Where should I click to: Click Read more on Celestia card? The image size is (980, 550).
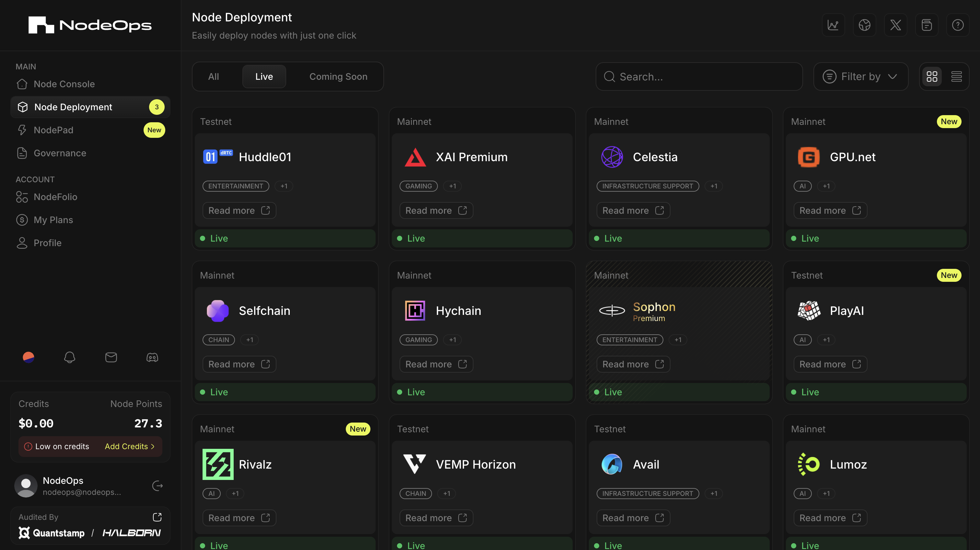click(x=634, y=210)
